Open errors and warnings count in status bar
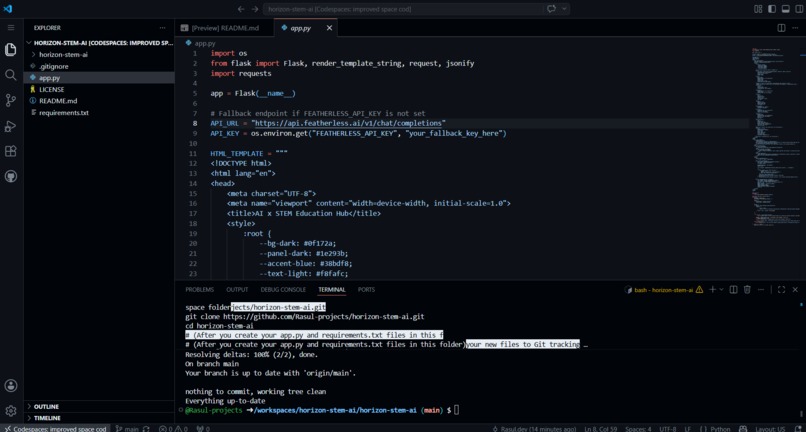Viewport: 806px width, 432px height. (173, 428)
